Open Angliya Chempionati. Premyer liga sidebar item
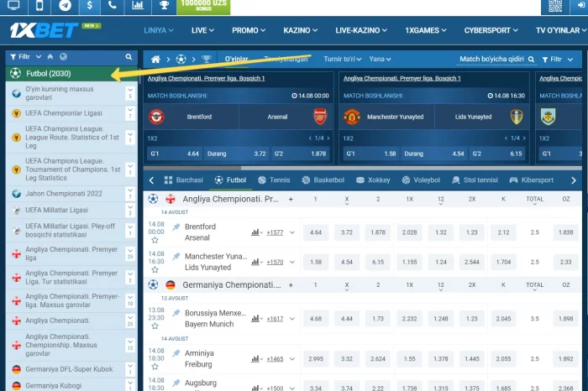The height and width of the screenshot is (391, 588). pyautogui.click(x=71, y=253)
